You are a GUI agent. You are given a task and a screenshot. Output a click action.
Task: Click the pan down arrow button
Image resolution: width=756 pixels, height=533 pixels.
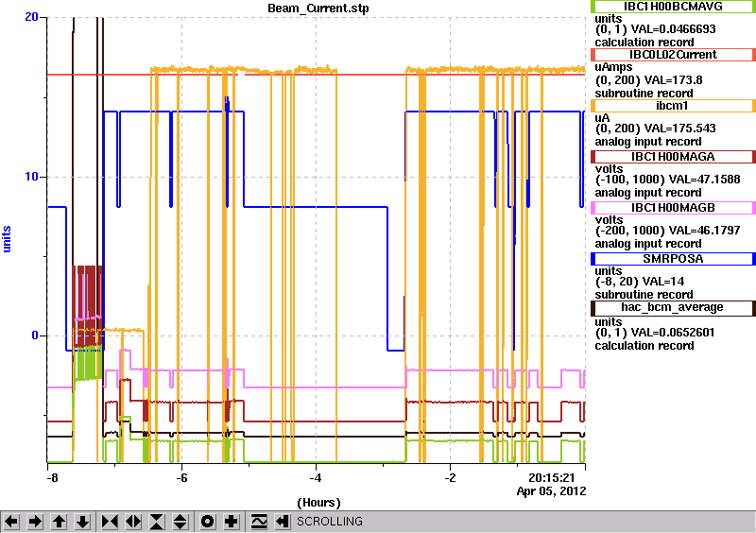(x=83, y=522)
